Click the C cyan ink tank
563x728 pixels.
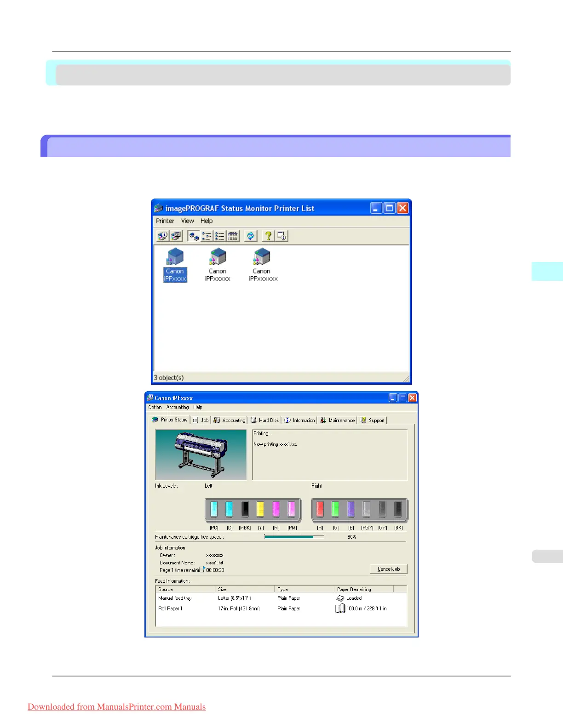[x=229, y=509]
